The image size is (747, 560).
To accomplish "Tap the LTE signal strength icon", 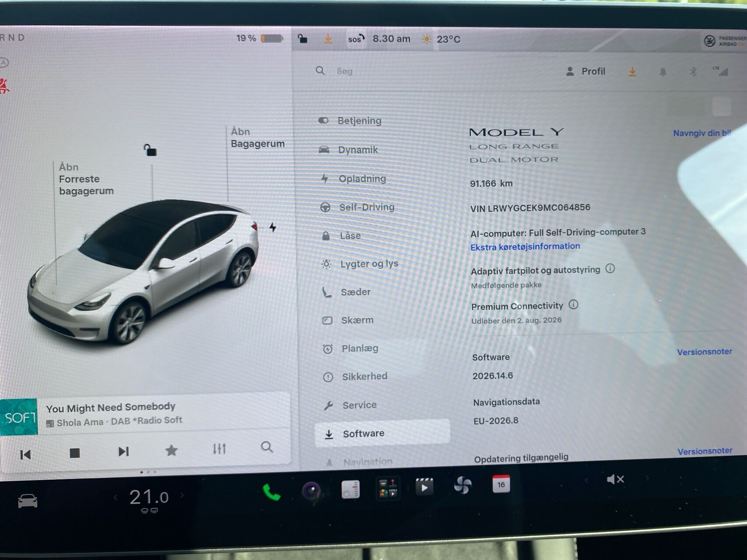I will tap(721, 71).
